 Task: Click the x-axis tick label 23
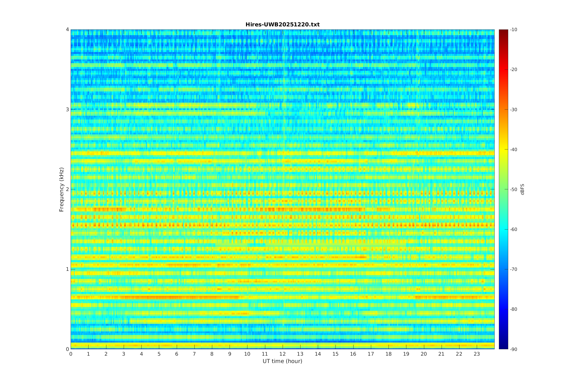(x=477, y=354)
